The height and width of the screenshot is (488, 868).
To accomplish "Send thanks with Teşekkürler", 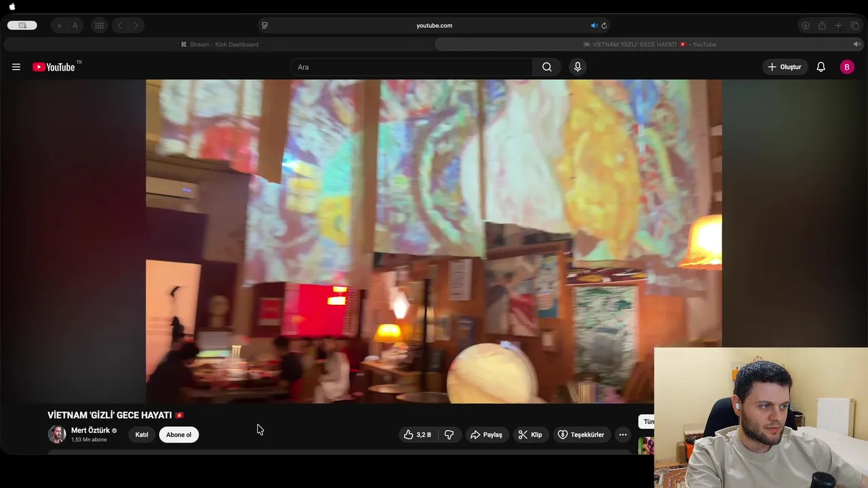I will 581,435.
